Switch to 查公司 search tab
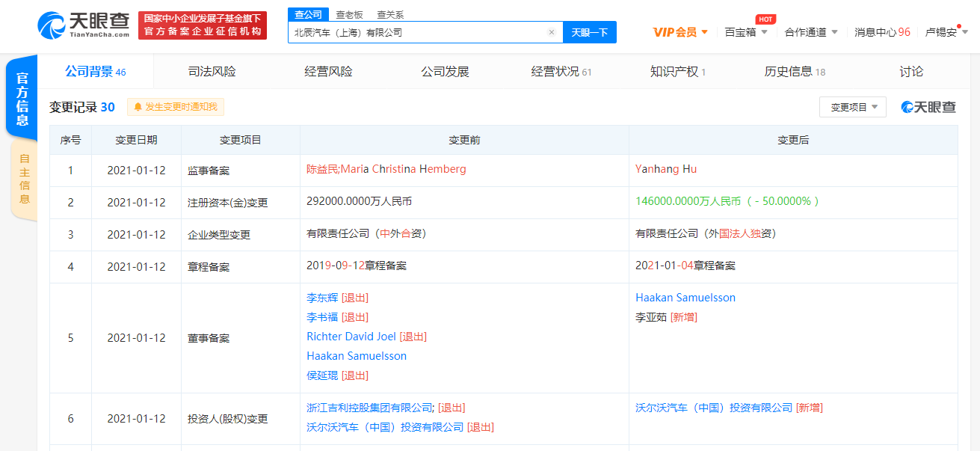The image size is (980, 451). (x=308, y=14)
